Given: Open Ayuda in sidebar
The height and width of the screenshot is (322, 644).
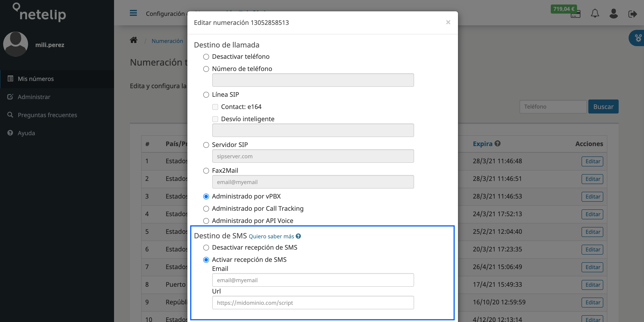Looking at the screenshot, I should coord(57,133).
